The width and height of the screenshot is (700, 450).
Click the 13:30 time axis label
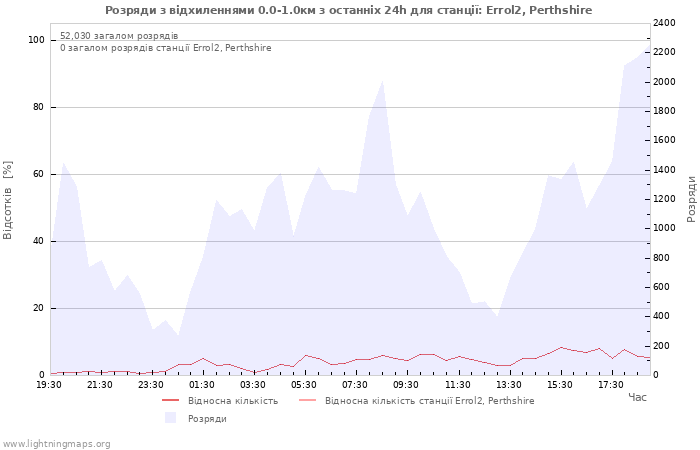point(509,385)
